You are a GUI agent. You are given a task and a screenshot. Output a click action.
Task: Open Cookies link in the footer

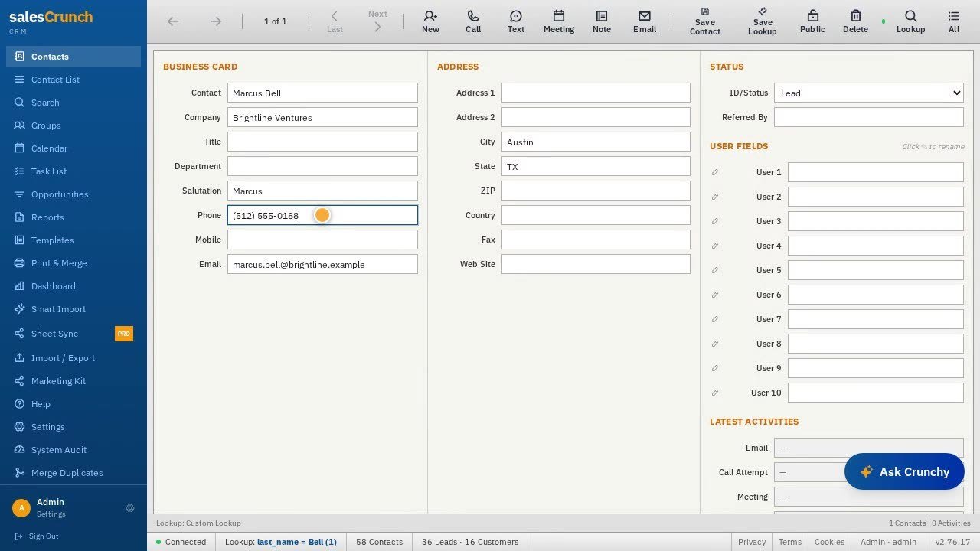tap(829, 542)
